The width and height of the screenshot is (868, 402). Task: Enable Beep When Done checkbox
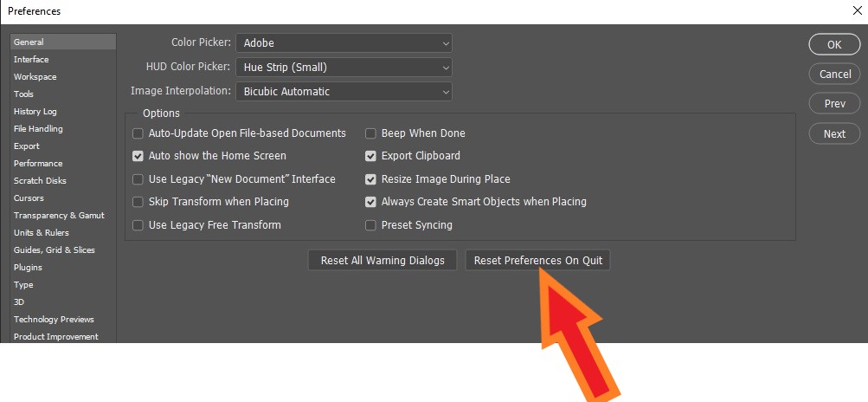point(371,133)
